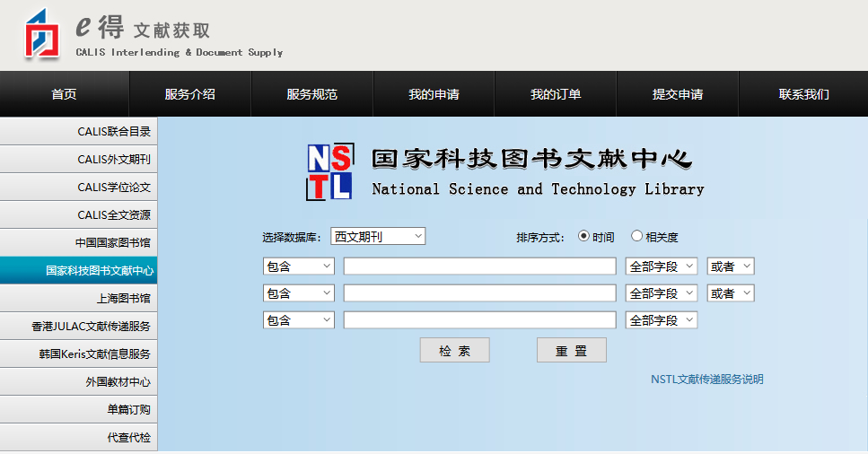Click the 重置 reset button
This screenshot has height=454, width=868.
click(571, 351)
